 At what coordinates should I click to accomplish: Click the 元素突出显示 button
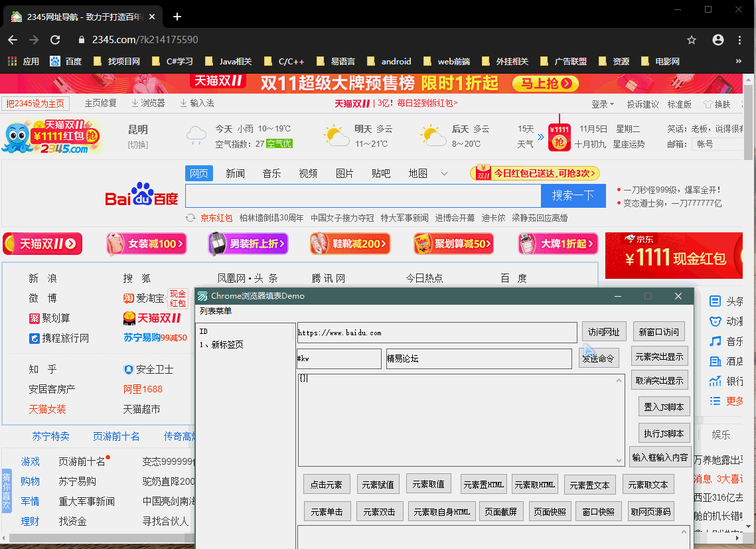click(659, 356)
